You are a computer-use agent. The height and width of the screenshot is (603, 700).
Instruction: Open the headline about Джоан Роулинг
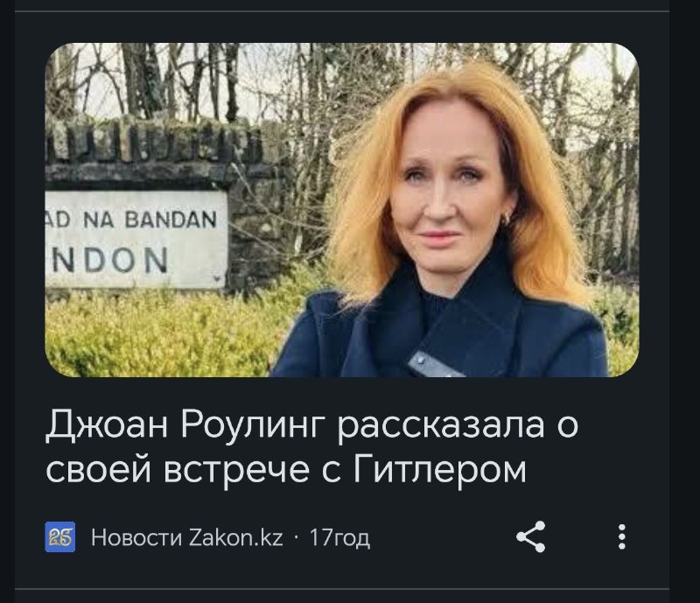312,445
